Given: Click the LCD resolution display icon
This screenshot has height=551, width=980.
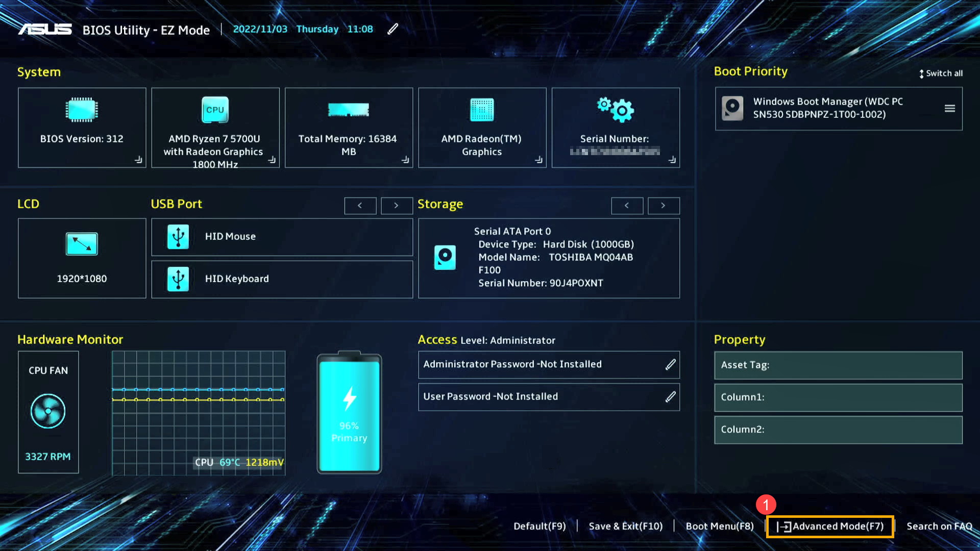Looking at the screenshot, I should [x=82, y=244].
